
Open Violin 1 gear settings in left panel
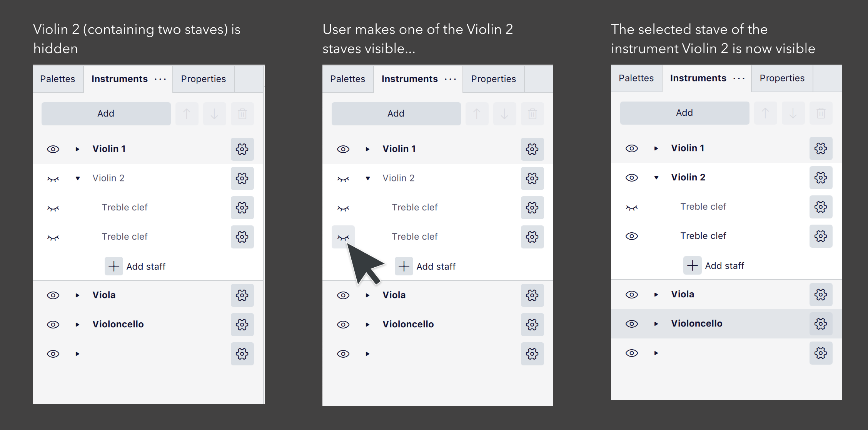point(242,149)
